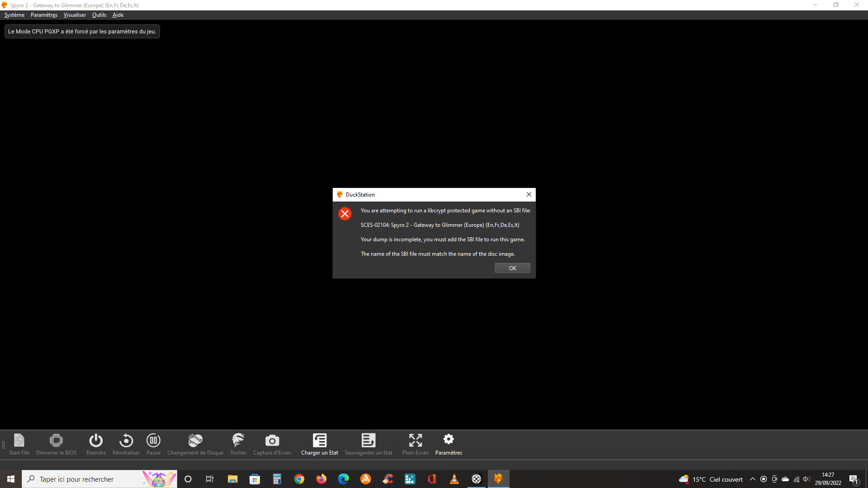
Task: Open the Visualiser menu
Action: pyautogui.click(x=75, y=15)
